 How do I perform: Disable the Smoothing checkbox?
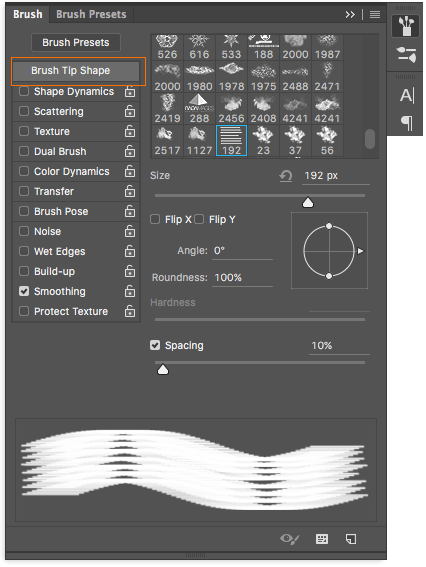click(x=24, y=291)
